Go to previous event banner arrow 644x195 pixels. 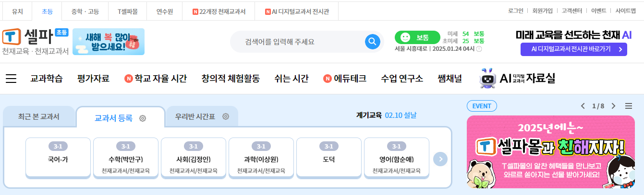point(583,106)
